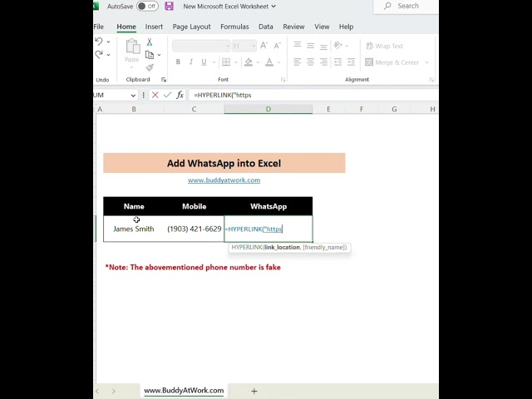Screen dimensions: 532x399
Task: Add a new sheet with plus button
Action: pos(254,392)
